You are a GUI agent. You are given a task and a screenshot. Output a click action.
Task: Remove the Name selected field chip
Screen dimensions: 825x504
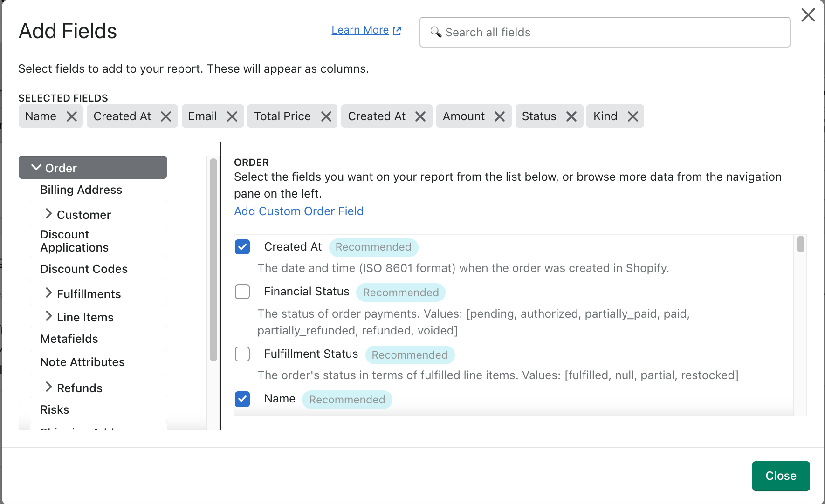pos(72,116)
